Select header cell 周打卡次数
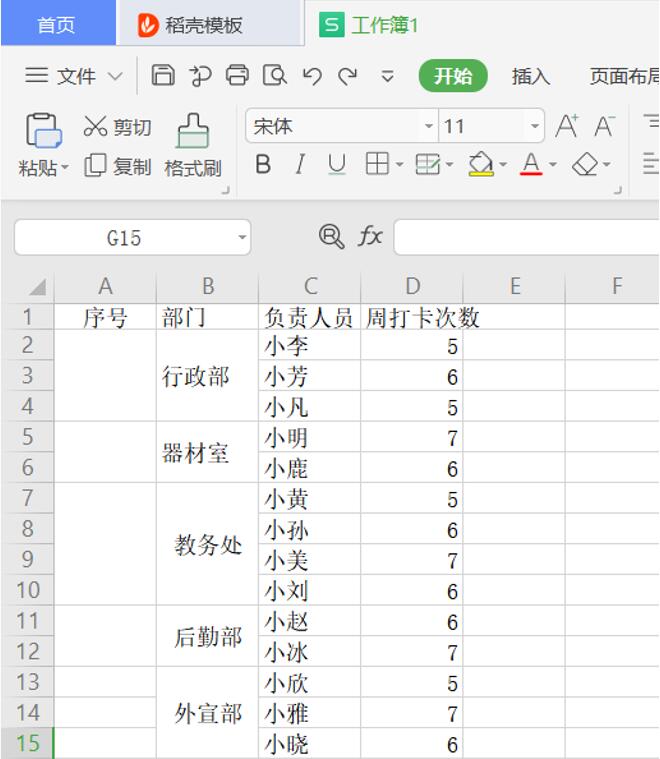Screen dimensions: 660x759 pos(412,318)
